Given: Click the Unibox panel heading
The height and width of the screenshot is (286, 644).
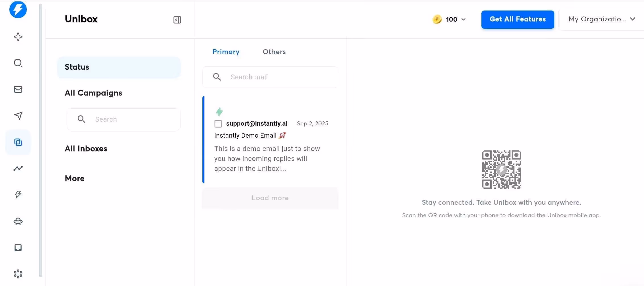Looking at the screenshot, I should tap(81, 19).
